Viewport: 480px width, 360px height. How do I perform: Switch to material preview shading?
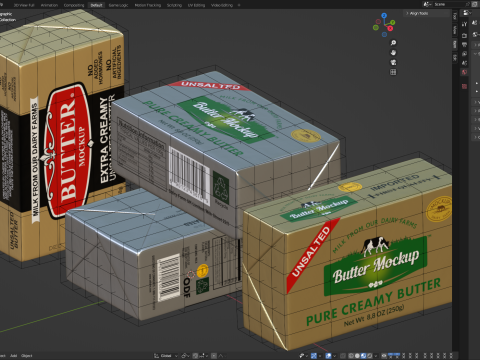pos(363,356)
